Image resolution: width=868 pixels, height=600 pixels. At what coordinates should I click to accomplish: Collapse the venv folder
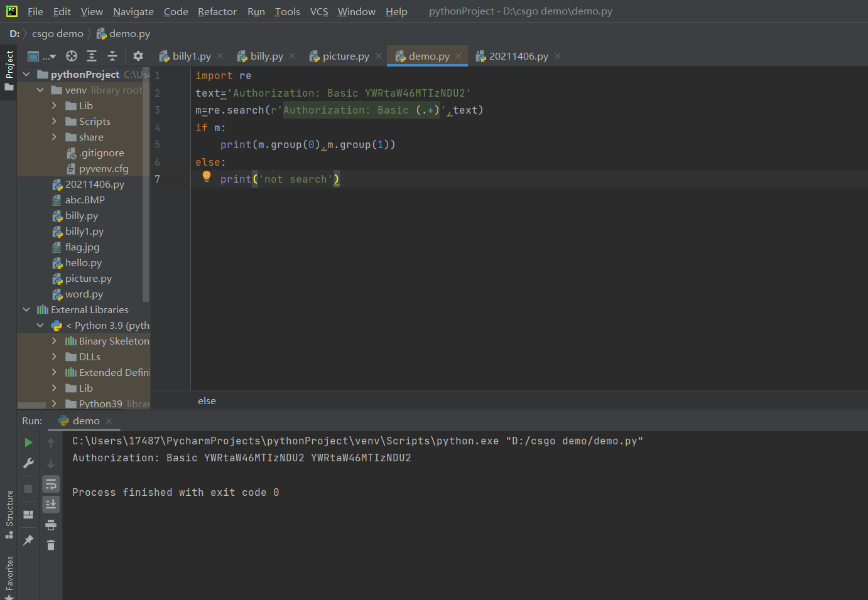point(40,90)
